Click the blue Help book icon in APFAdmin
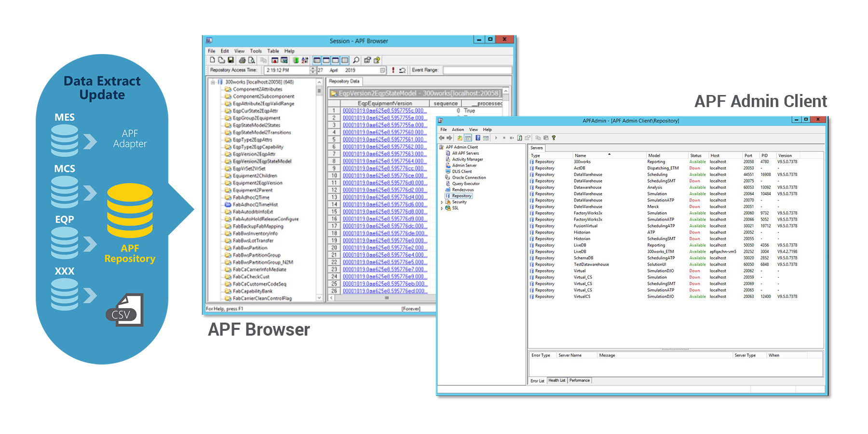This screenshot has width=868, height=434. (x=478, y=138)
